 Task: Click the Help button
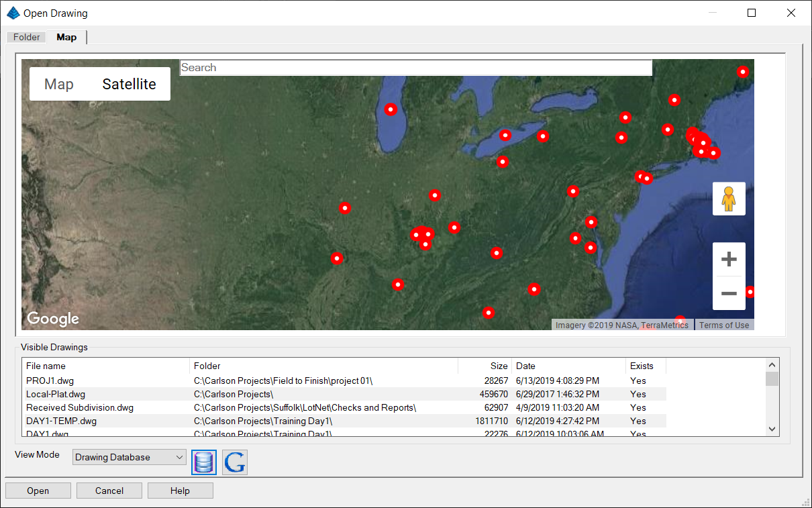[181, 491]
